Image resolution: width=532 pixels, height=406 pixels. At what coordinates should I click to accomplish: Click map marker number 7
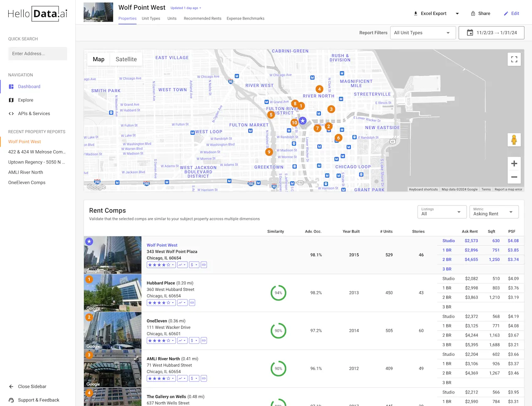tap(318, 128)
